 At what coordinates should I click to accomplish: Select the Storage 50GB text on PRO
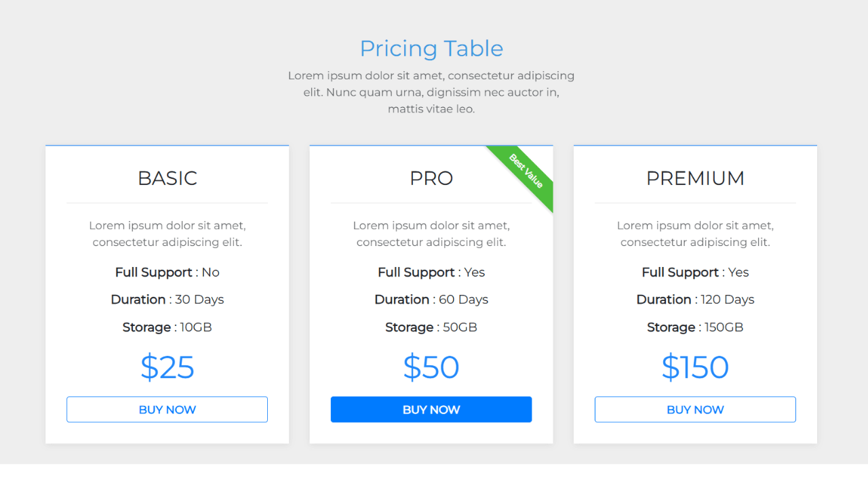pos(431,327)
